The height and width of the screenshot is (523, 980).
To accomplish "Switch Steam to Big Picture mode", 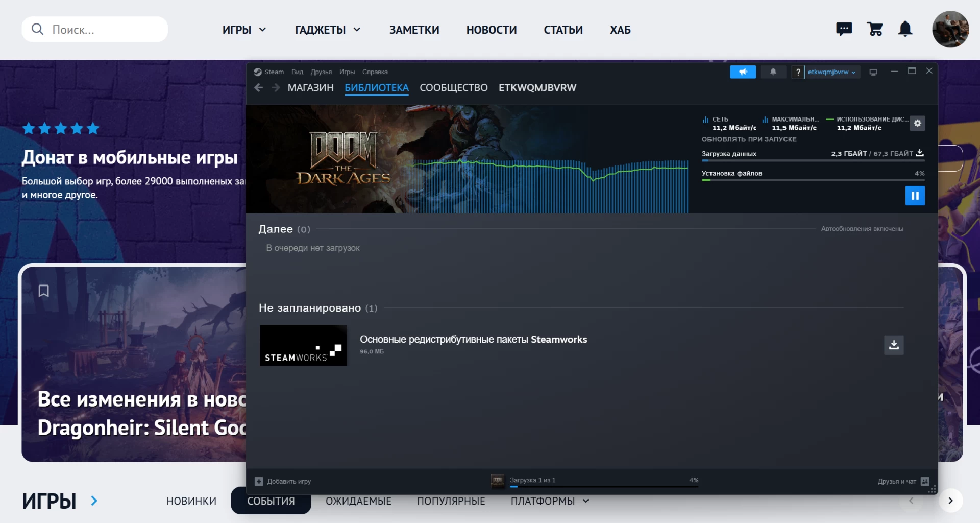I will click(873, 72).
